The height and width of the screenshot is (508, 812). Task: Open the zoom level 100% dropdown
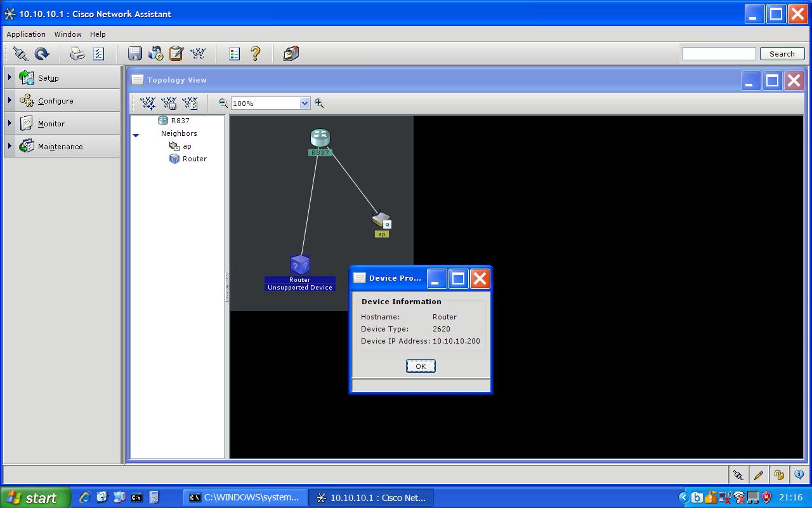(x=304, y=104)
